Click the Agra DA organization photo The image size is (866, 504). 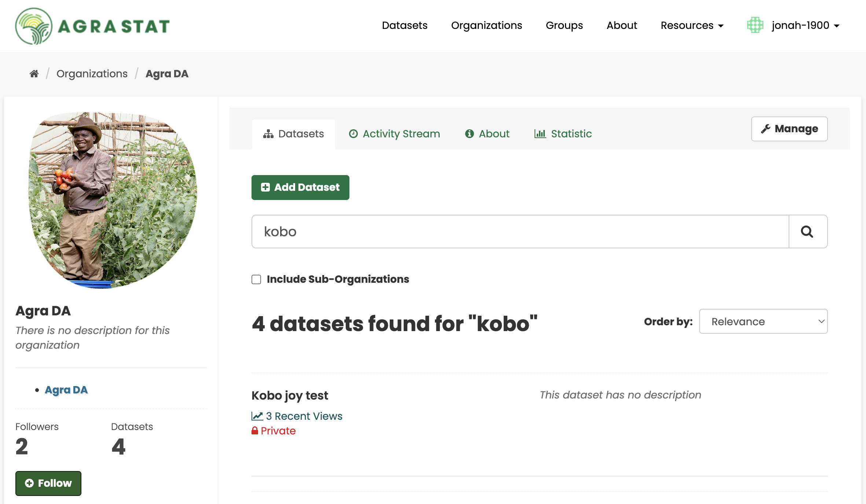click(x=113, y=200)
